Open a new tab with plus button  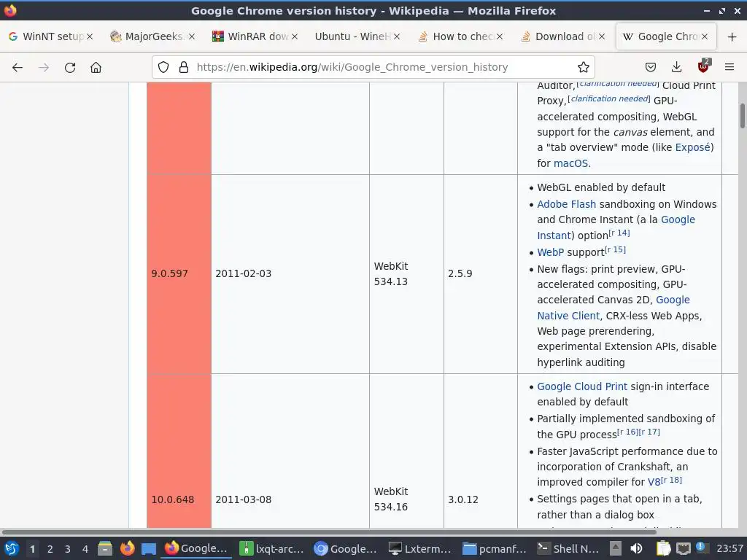tap(732, 36)
